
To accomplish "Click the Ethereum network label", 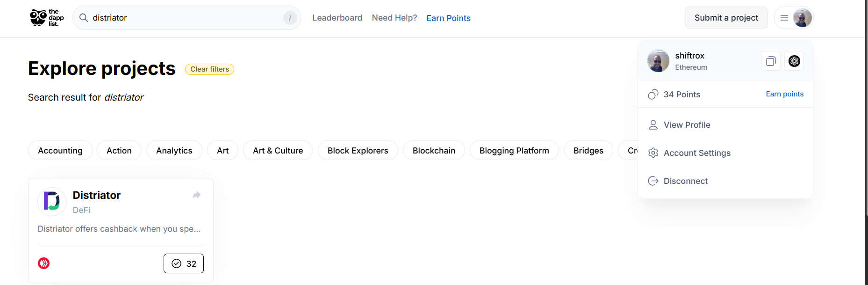I will [x=691, y=67].
